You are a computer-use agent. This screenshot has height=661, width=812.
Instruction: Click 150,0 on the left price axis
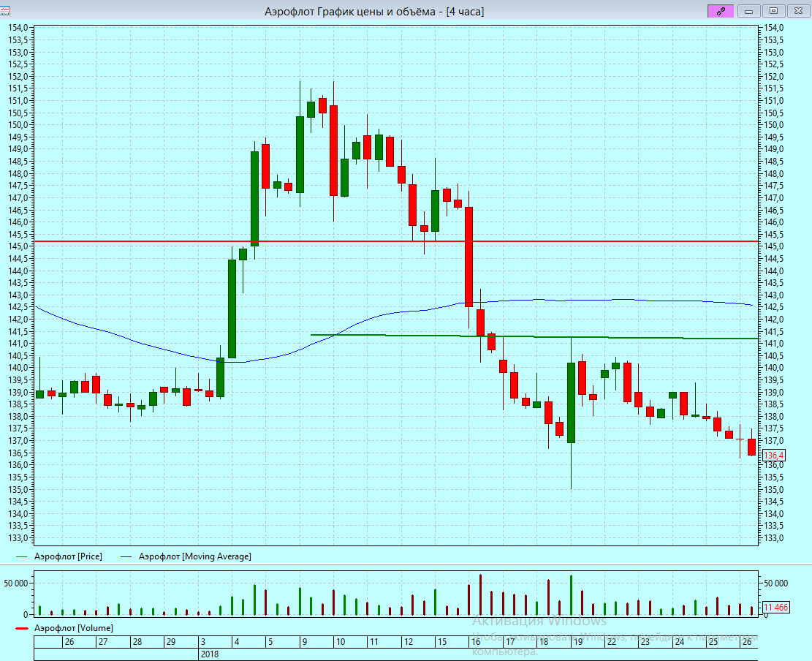(x=18, y=125)
